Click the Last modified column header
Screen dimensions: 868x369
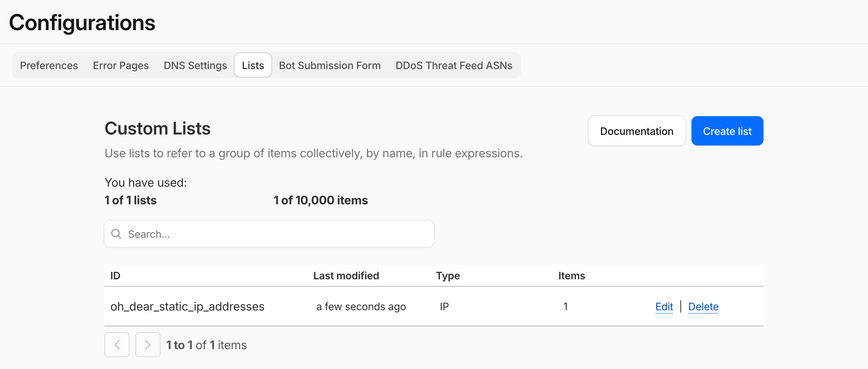[346, 276]
